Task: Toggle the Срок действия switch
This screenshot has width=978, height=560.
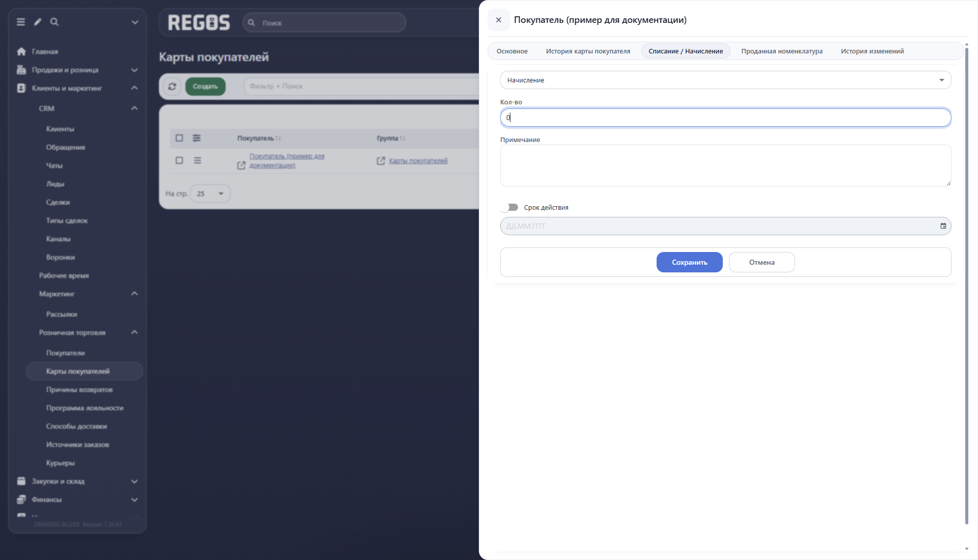Action: click(x=509, y=207)
